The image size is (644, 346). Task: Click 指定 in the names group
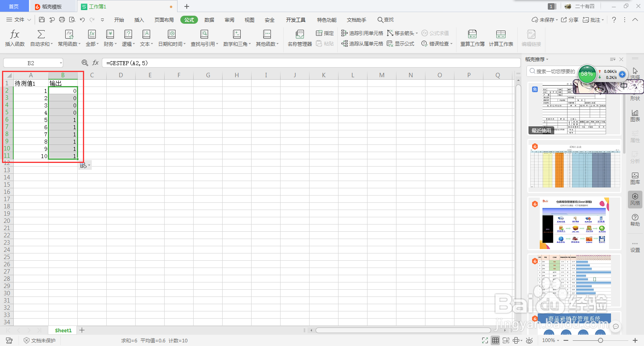pyautogui.click(x=325, y=33)
